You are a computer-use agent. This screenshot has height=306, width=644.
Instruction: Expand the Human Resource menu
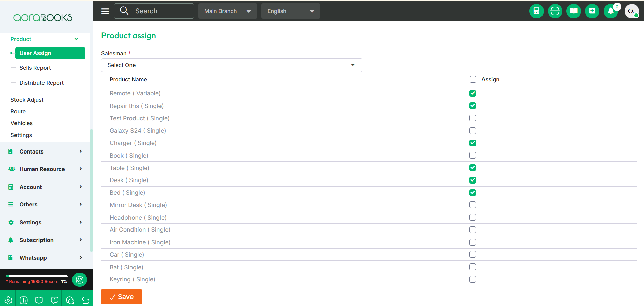pyautogui.click(x=45, y=169)
